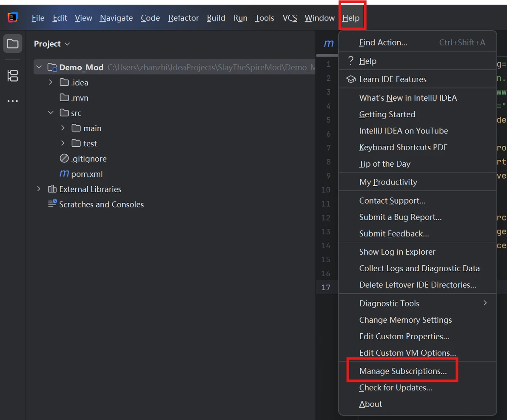Viewport: 507px width, 420px height.
Task: Expand the test folder
Action: tap(63, 143)
